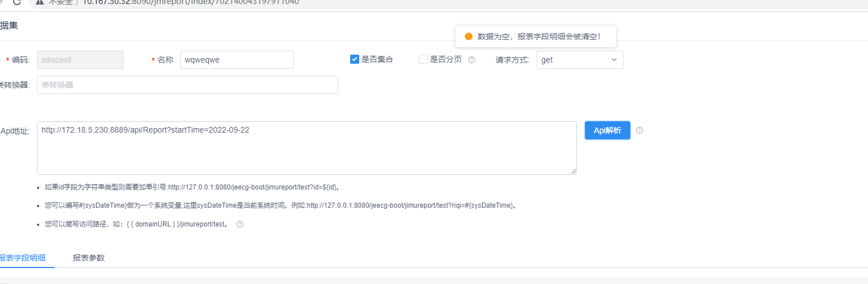Click the textarea resize handle corner

pyautogui.click(x=574, y=171)
